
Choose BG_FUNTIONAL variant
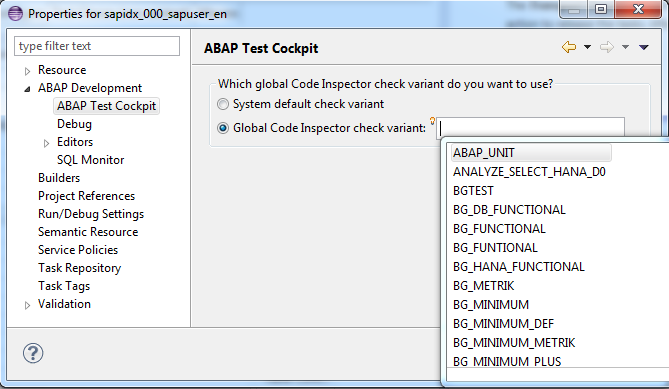point(495,248)
